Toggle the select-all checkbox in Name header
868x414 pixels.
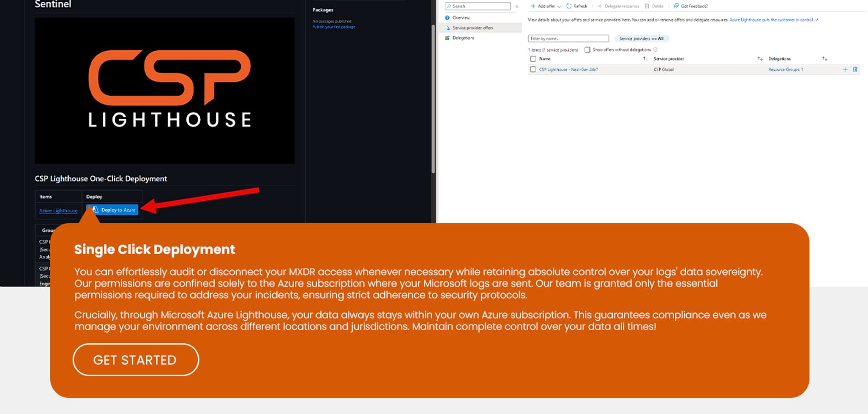pos(533,59)
